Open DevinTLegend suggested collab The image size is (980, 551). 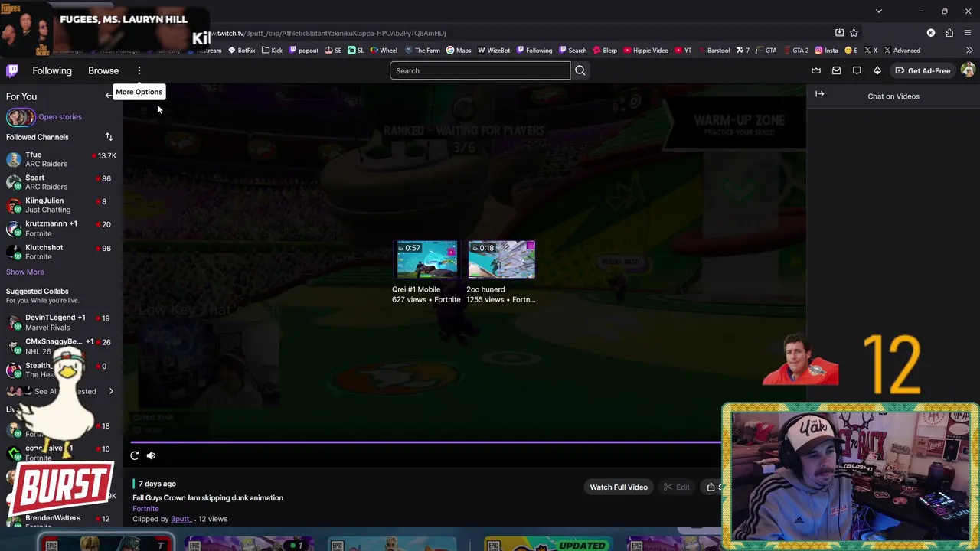coord(61,322)
